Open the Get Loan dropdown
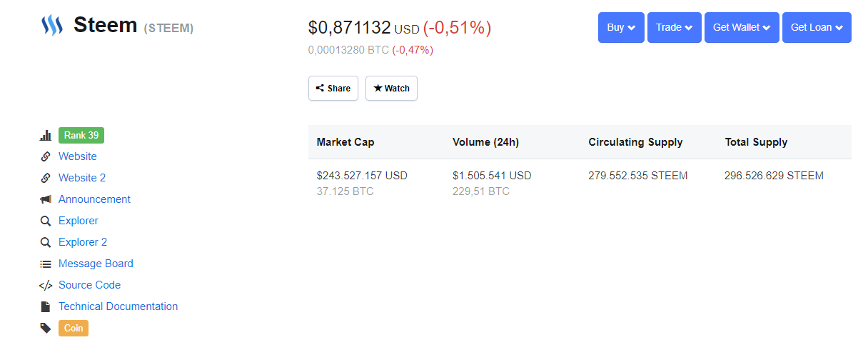This screenshot has width=868, height=340. pos(817,28)
